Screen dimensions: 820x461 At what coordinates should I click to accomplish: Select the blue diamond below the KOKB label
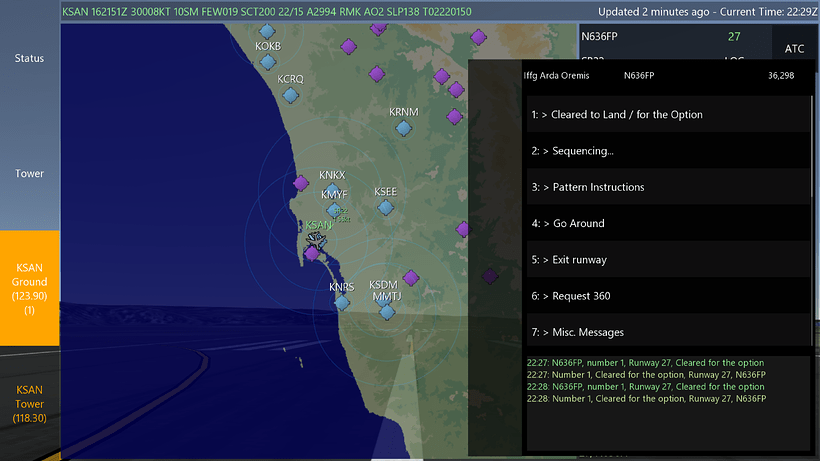(x=268, y=62)
